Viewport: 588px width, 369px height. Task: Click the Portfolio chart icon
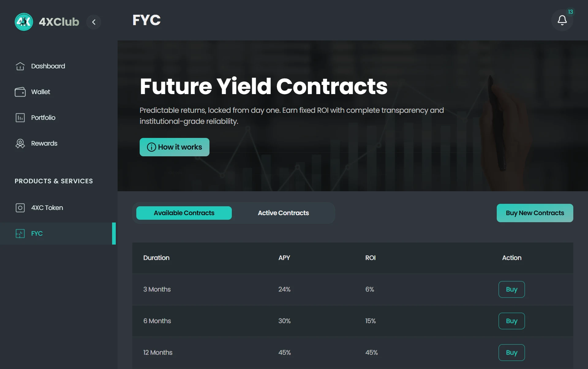[x=20, y=118]
